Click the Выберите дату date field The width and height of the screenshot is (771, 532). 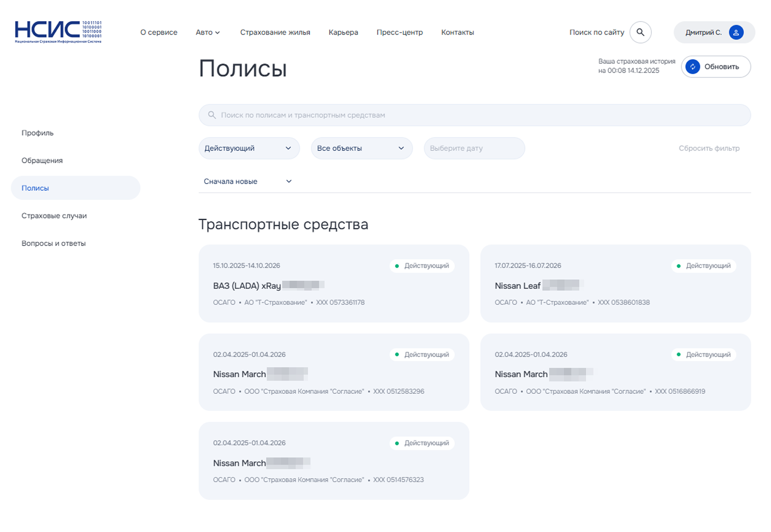pyautogui.click(x=474, y=148)
